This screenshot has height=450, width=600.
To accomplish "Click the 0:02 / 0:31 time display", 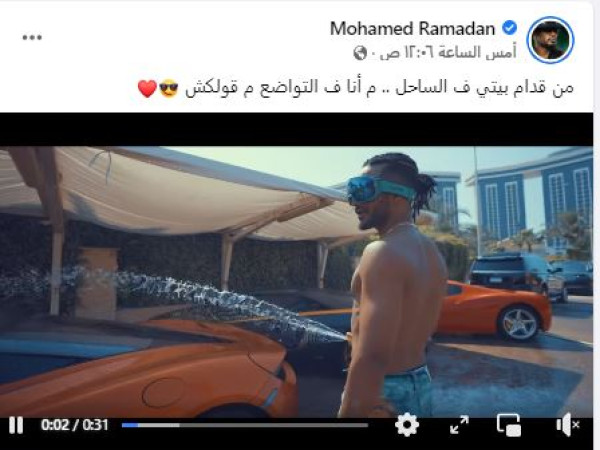I will point(75,425).
